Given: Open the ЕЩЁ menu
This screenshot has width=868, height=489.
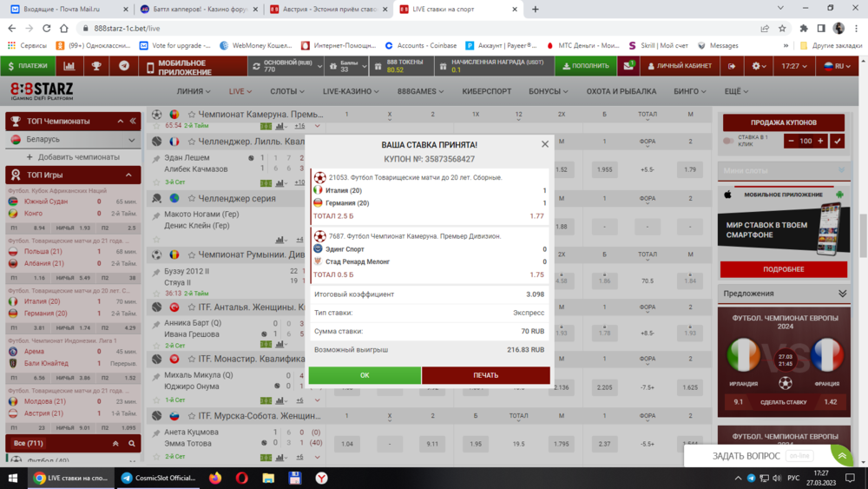Looking at the screenshot, I should (736, 91).
